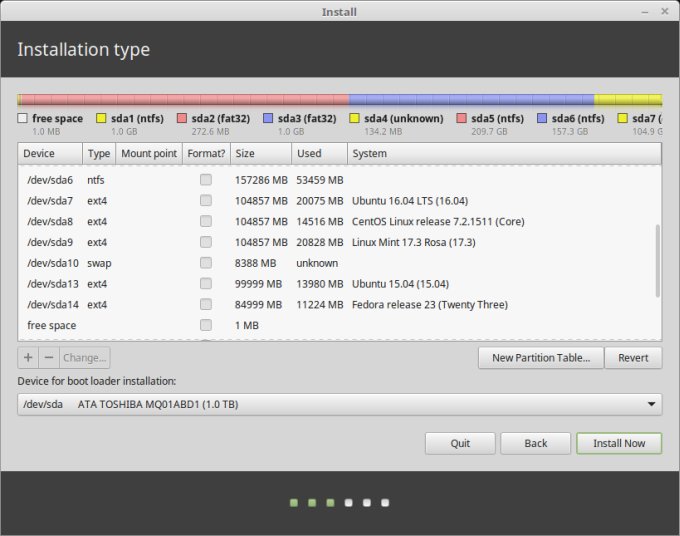The width and height of the screenshot is (680, 536).
Task: Select /dev/sda14 device entry
Action: 53,305
